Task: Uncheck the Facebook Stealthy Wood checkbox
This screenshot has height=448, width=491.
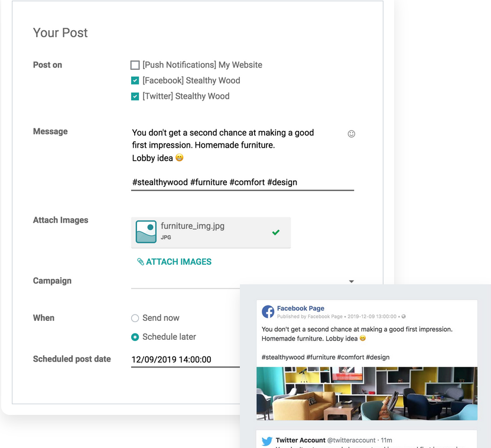Action: (135, 80)
